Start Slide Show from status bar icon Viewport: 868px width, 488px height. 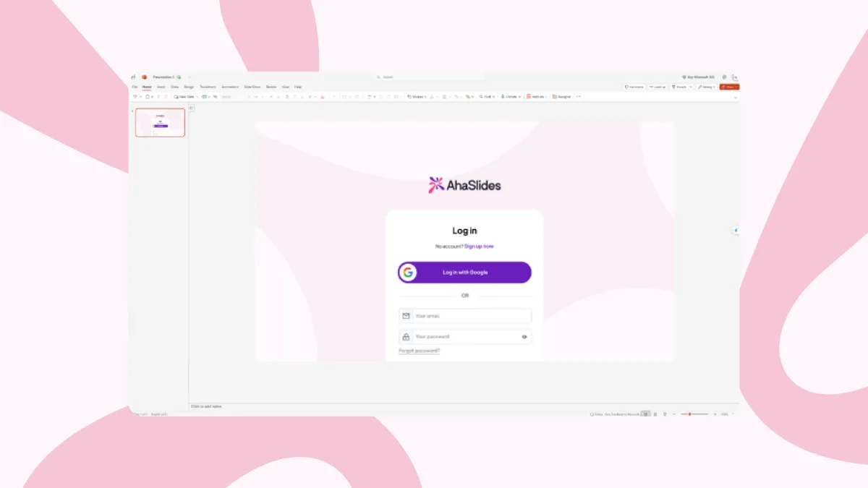(x=665, y=414)
